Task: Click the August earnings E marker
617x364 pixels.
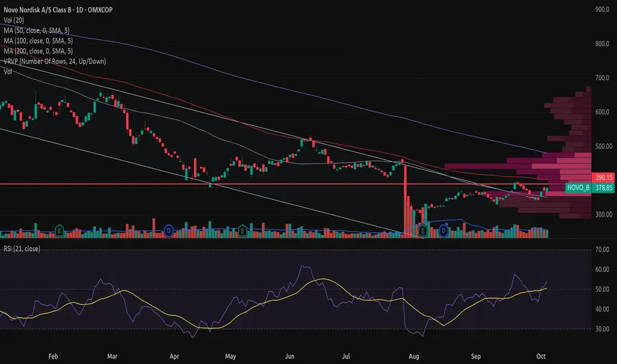Action: (422, 230)
